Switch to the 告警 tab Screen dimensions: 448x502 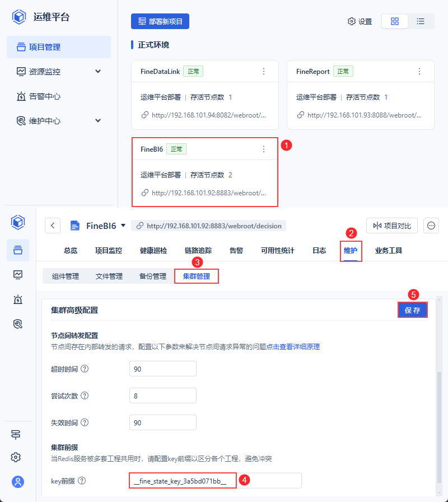pos(236,251)
